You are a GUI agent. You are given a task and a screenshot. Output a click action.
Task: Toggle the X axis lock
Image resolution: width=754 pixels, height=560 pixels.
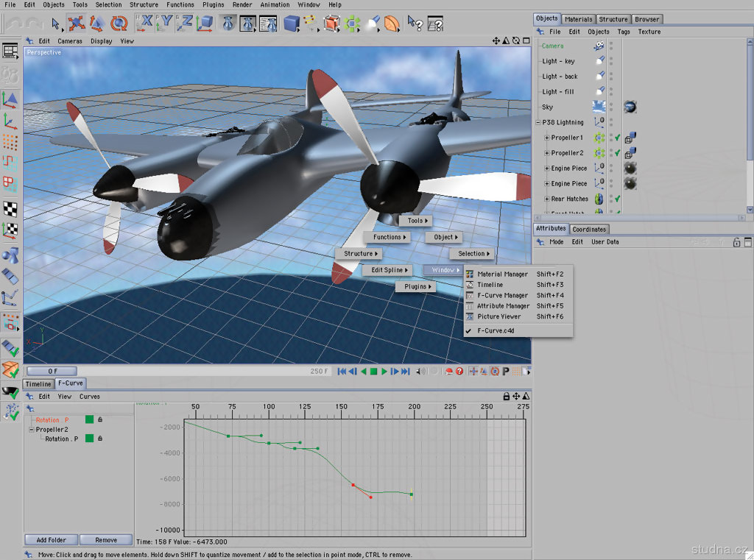click(145, 24)
